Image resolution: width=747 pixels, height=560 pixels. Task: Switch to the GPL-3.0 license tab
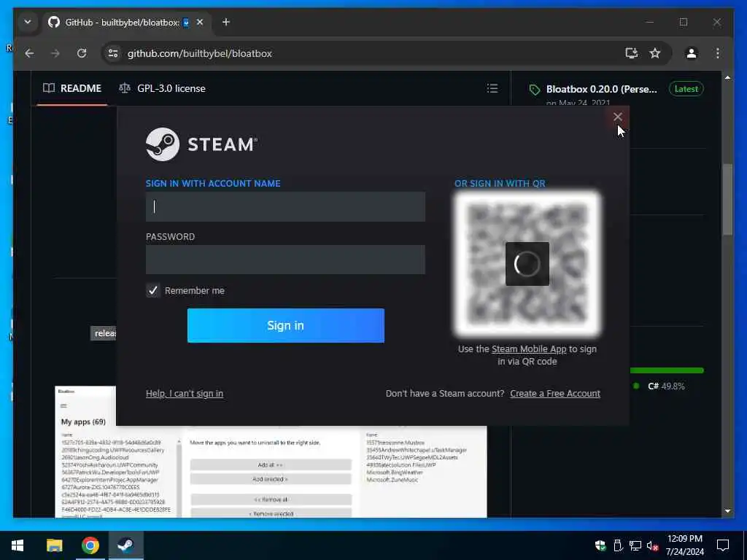coord(163,88)
